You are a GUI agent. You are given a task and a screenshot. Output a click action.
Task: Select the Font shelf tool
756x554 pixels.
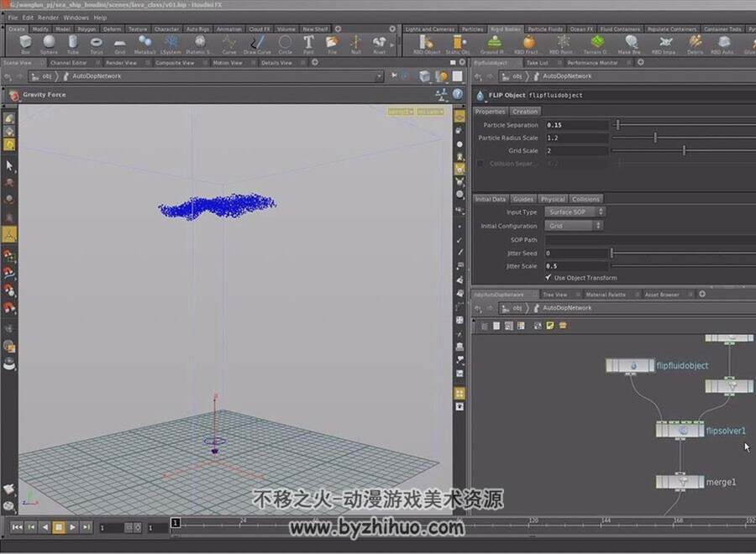[308, 44]
